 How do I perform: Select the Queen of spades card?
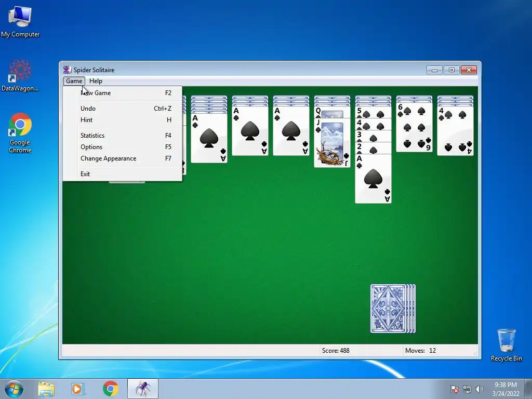332,112
